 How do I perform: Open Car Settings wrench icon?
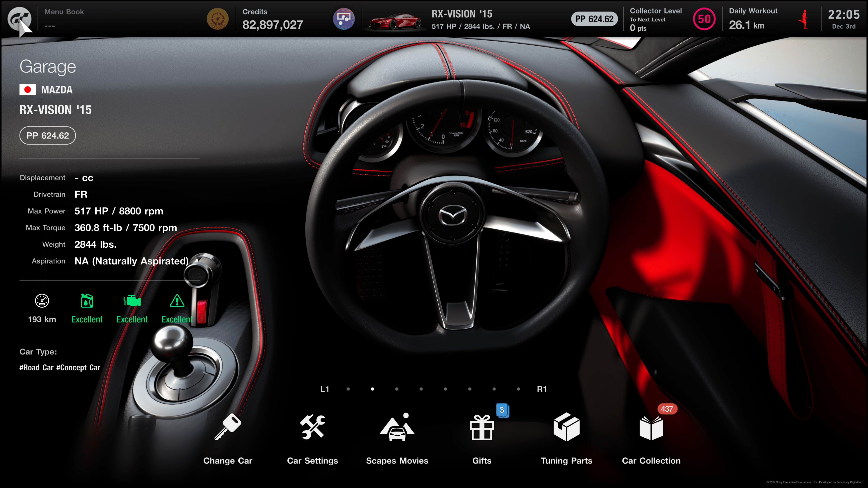[312, 427]
